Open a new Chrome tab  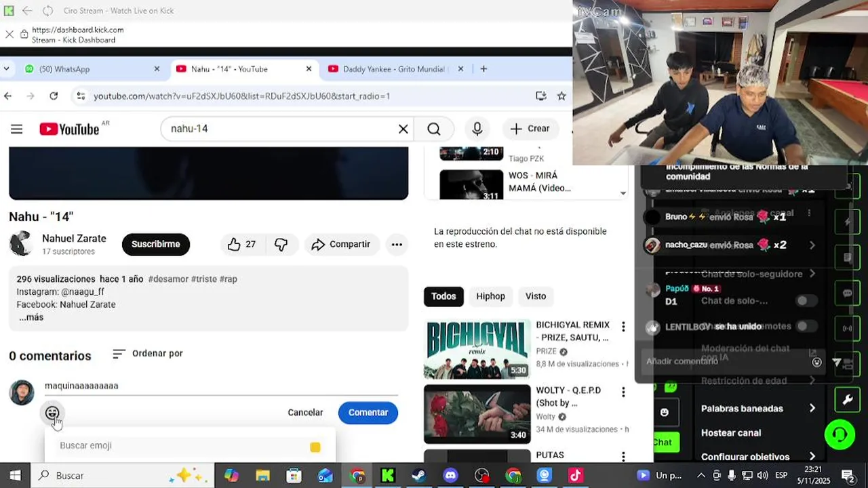point(484,69)
